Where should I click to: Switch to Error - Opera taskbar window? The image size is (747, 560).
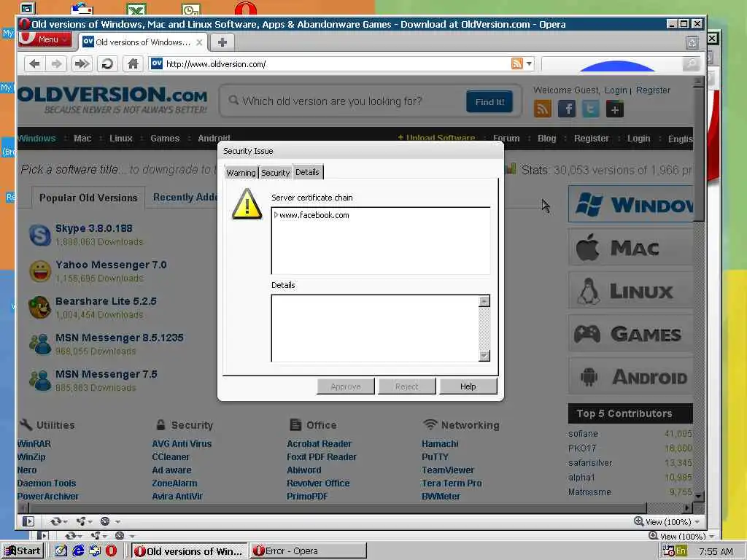(309, 551)
